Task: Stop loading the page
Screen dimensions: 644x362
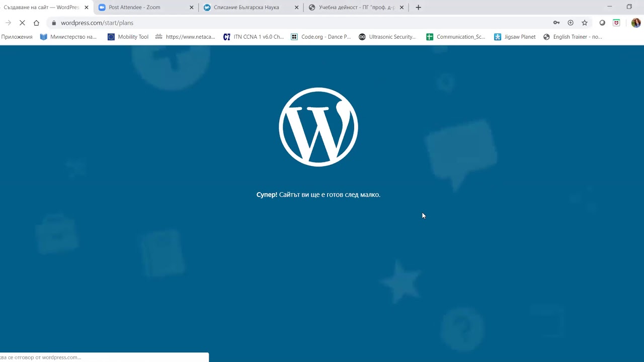Action: (22, 23)
